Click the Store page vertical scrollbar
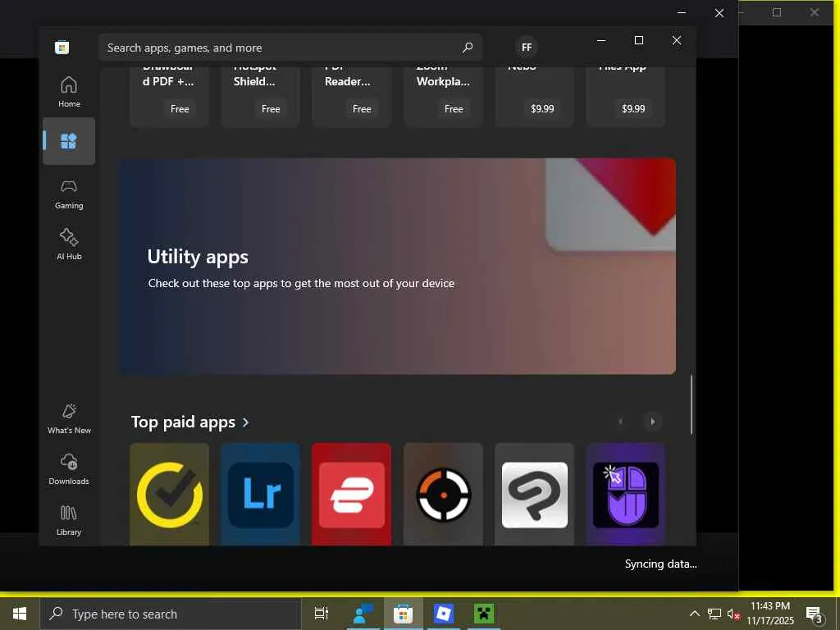The height and width of the screenshot is (630, 840). 691,404
